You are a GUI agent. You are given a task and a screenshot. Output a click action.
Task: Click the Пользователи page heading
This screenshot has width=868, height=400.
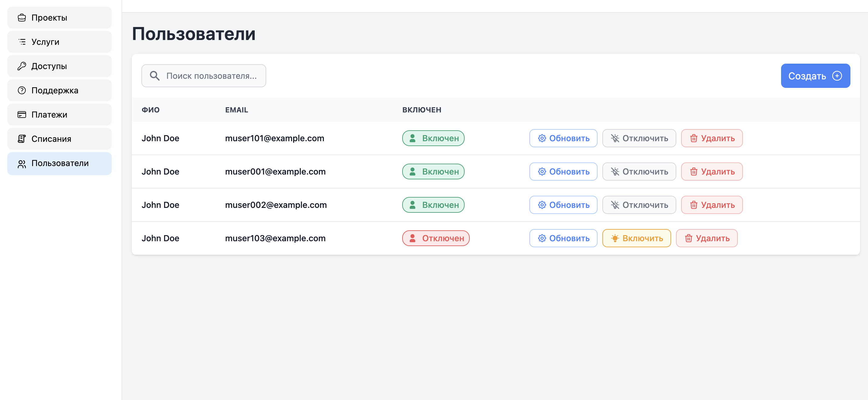tap(194, 34)
